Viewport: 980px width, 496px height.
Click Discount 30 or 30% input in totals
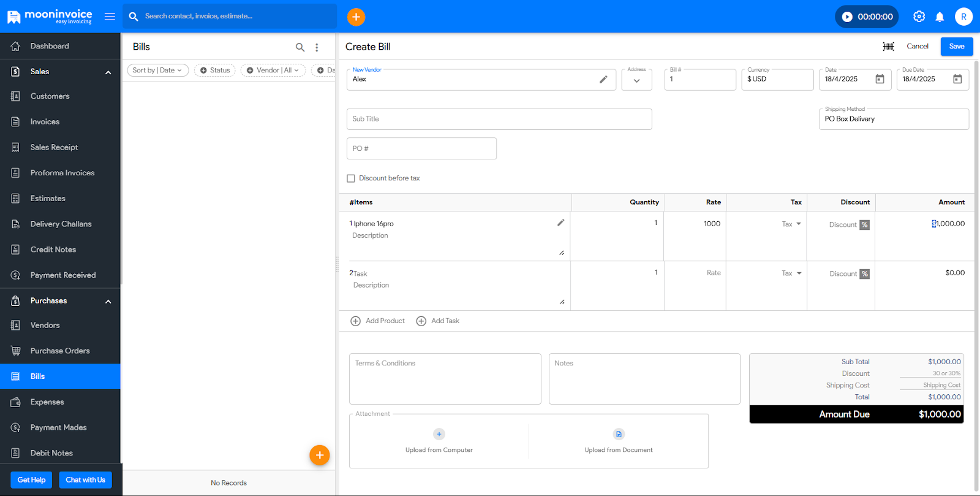click(930, 373)
